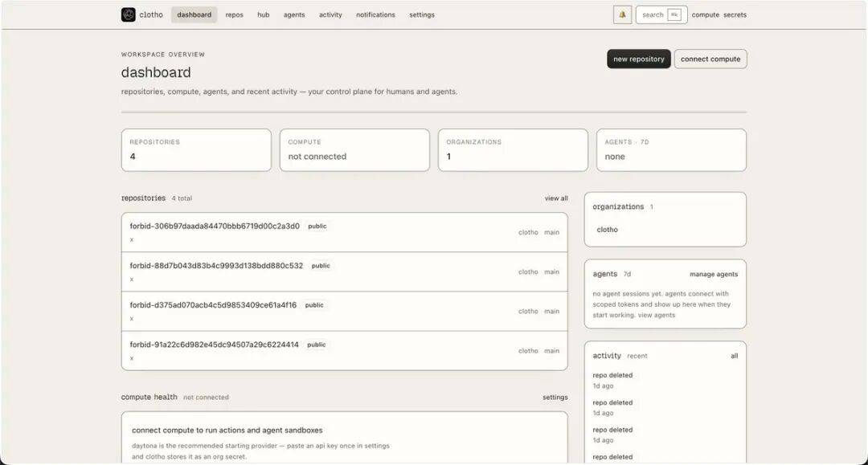Click the new repository button
Image resolution: width=868 pixels, height=465 pixels.
[x=639, y=59]
